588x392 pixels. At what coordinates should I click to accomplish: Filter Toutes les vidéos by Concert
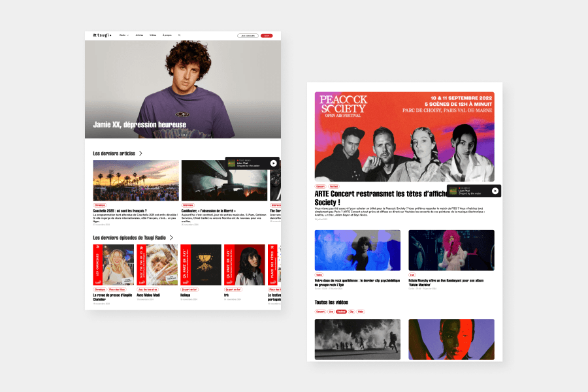(x=320, y=312)
